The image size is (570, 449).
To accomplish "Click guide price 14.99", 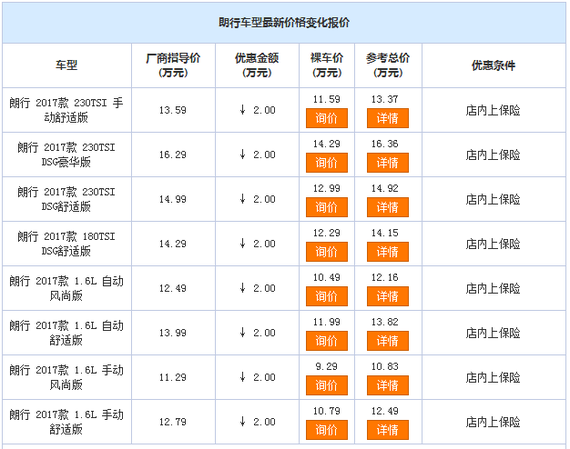I will pos(173,199).
